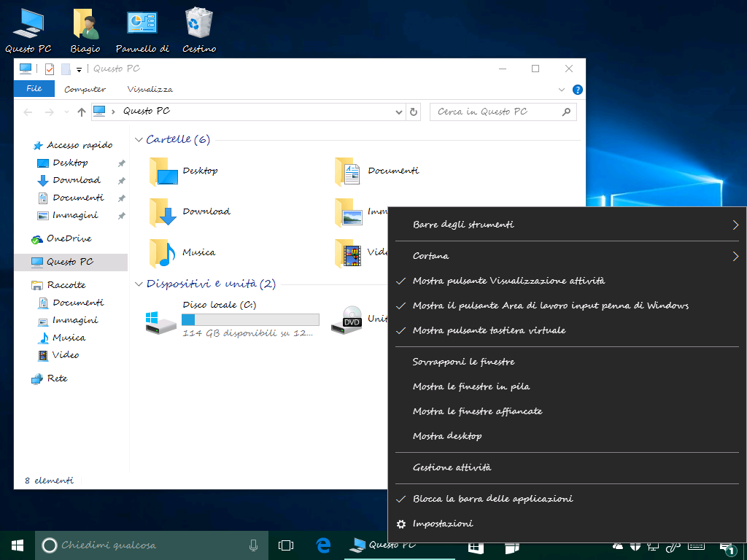This screenshot has width=747, height=560.
Task: Select Raccolte in the navigation pane
Action: tap(58, 285)
